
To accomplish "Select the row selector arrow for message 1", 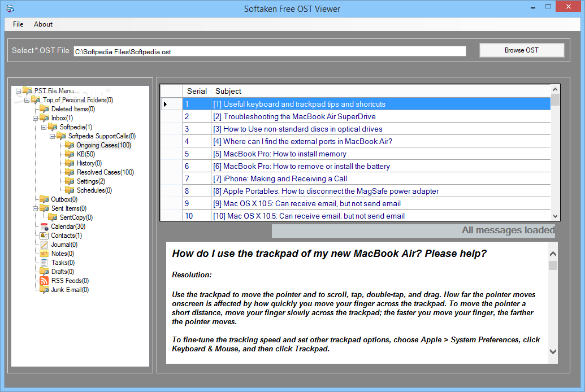I will 172,104.
